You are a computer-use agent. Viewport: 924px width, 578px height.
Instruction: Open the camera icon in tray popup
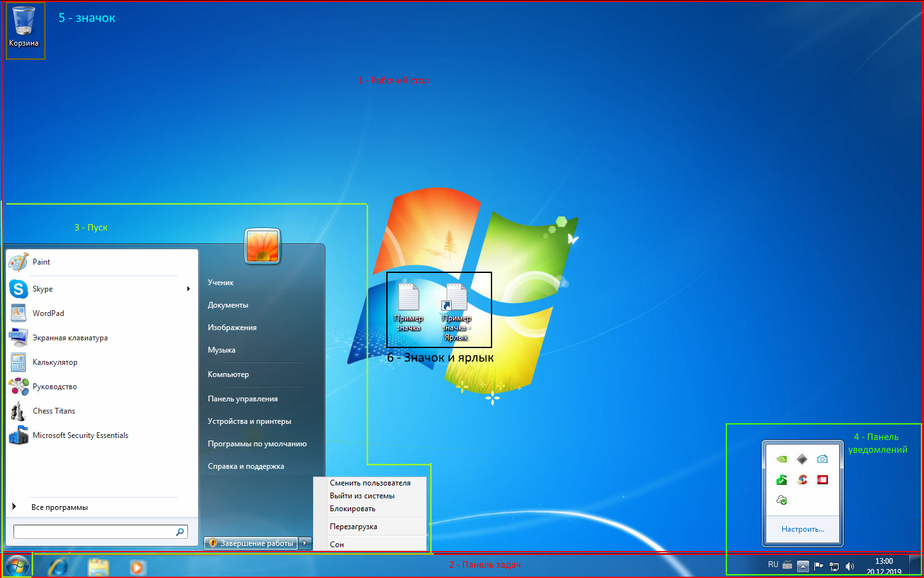823,459
